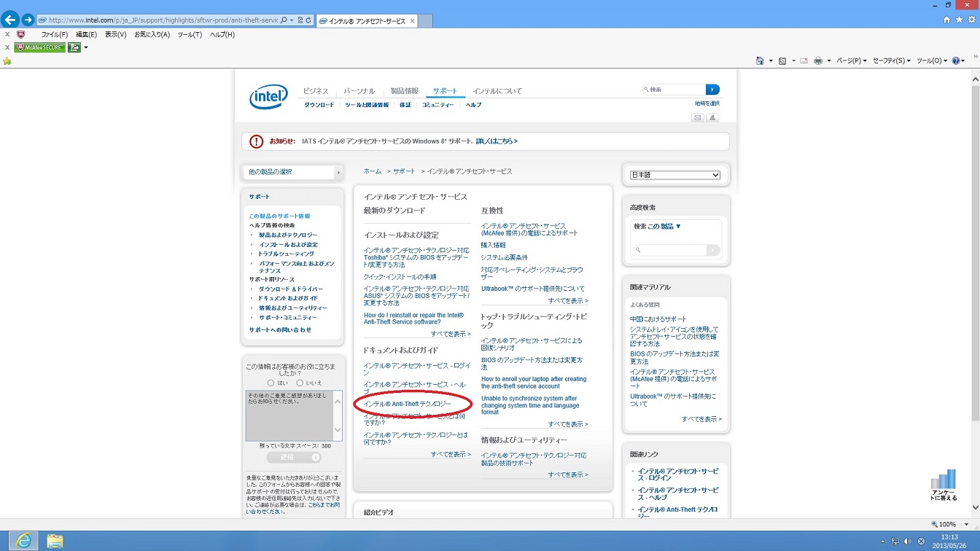The height and width of the screenshot is (551, 980).
Task: Open the ビジネス navigation tab
Action: [x=316, y=91]
